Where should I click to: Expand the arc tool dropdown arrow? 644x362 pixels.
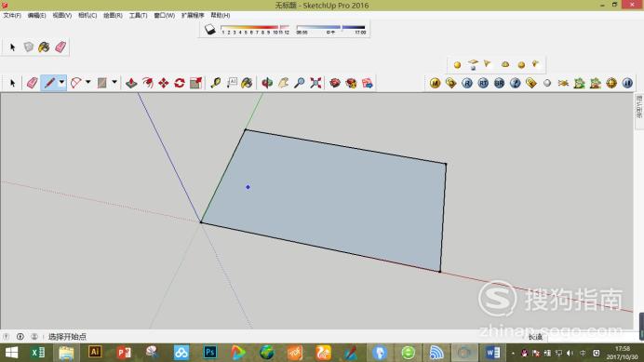pos(87,82)
